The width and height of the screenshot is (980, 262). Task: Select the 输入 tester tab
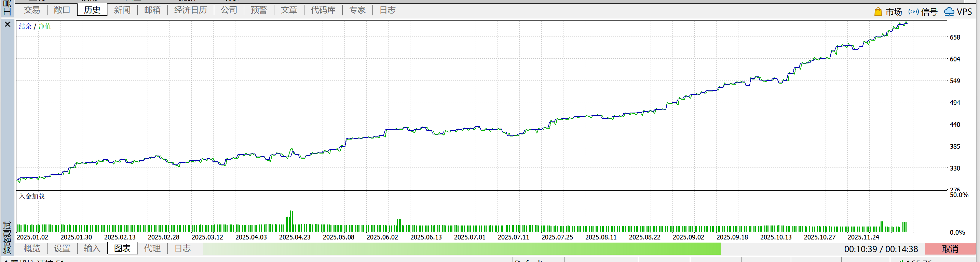pos(92,248)
